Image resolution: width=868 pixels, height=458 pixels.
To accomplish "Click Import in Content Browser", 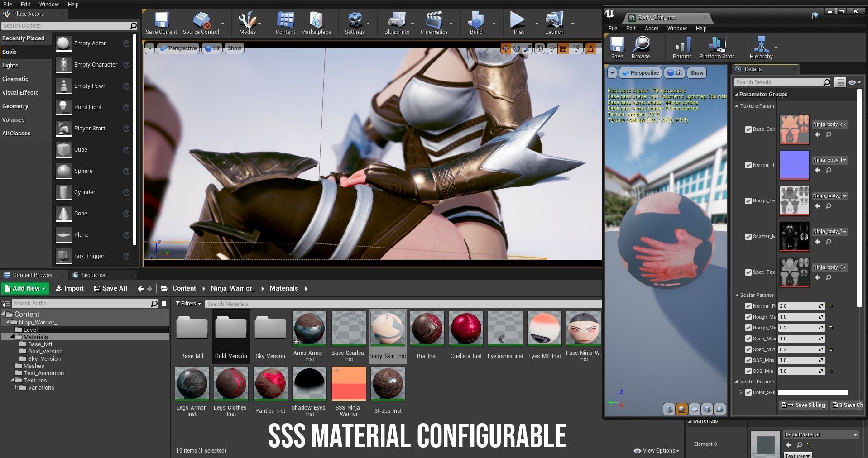I will tap(70, 288).
